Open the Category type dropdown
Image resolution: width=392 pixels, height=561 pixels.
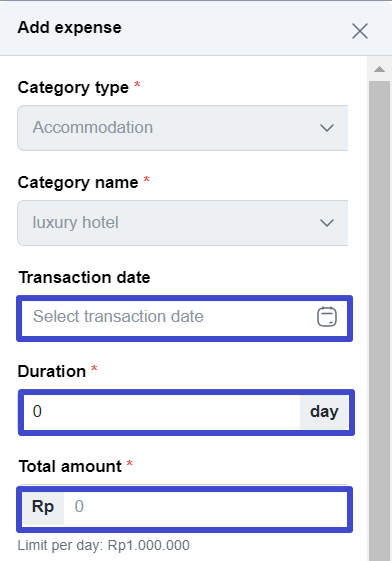183,128
